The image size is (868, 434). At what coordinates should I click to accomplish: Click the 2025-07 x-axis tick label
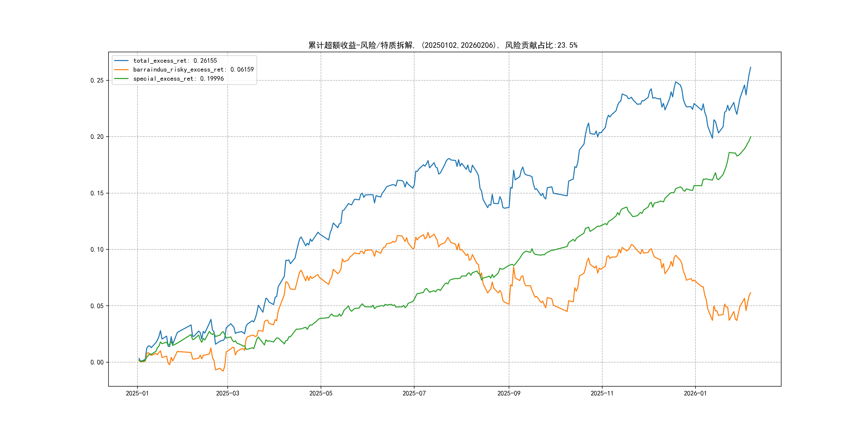click(414, 394)
